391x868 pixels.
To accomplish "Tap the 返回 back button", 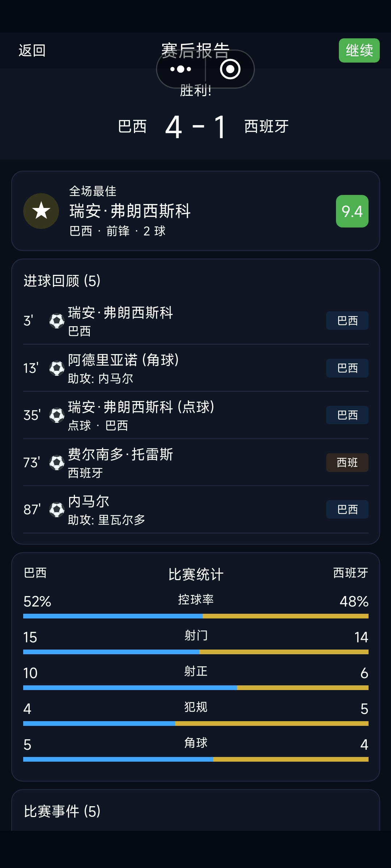I will coord(32,51).
